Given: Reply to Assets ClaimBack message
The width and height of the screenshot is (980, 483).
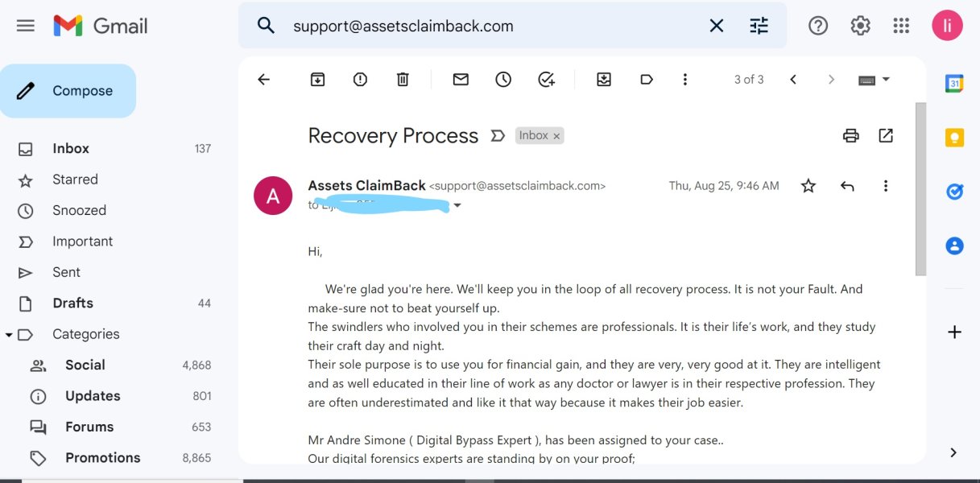Looking at the screenshot, I should click(x=847, y=186).
